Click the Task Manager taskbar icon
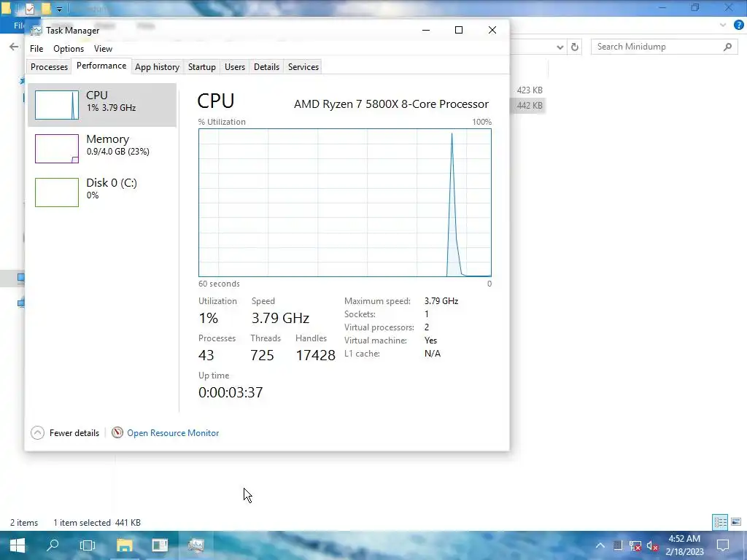The height and width of the screenshot is (560, 747). (x=196, y=545)
